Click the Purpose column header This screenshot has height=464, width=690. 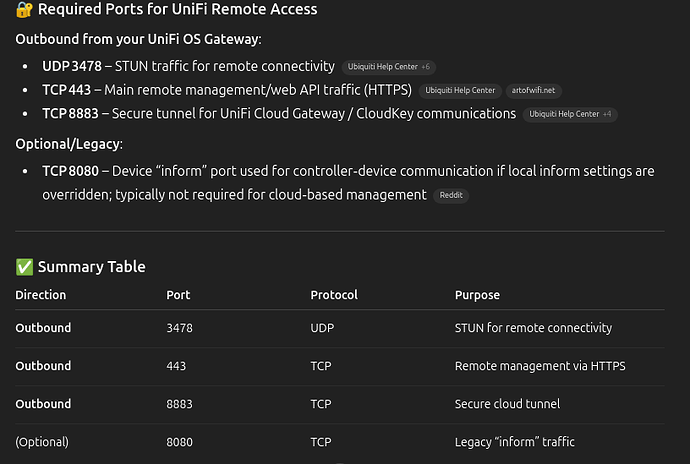477,295
